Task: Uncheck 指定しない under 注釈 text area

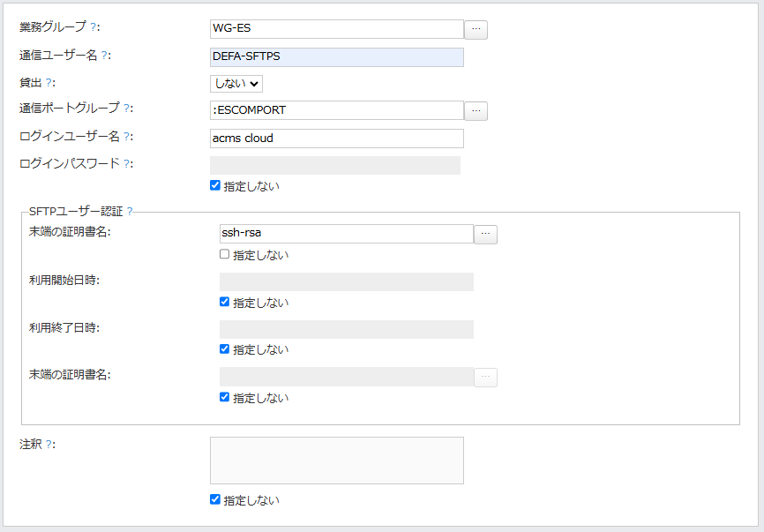Action: [215, 499]
